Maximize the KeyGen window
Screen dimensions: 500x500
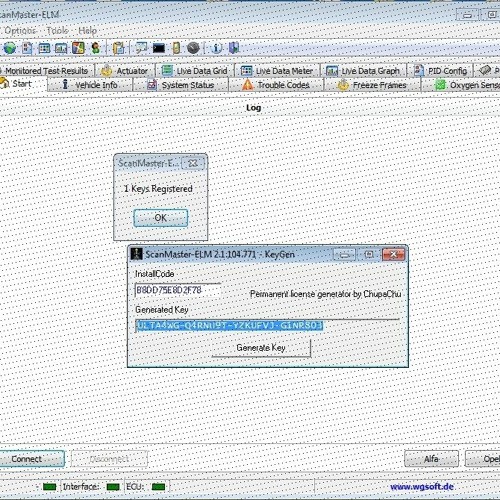point(369,255)
